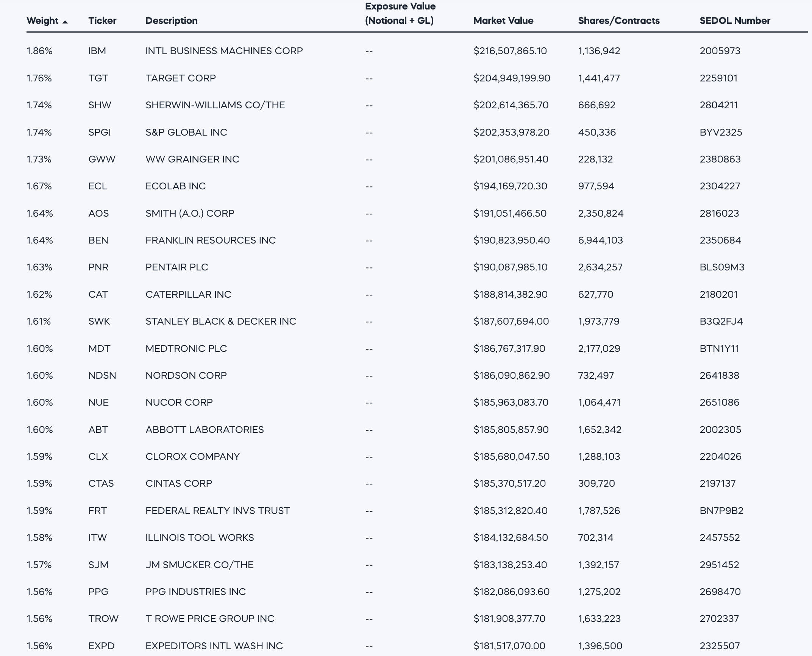
Task: Select shares value 666,692
Action: [x=597, y=105]
